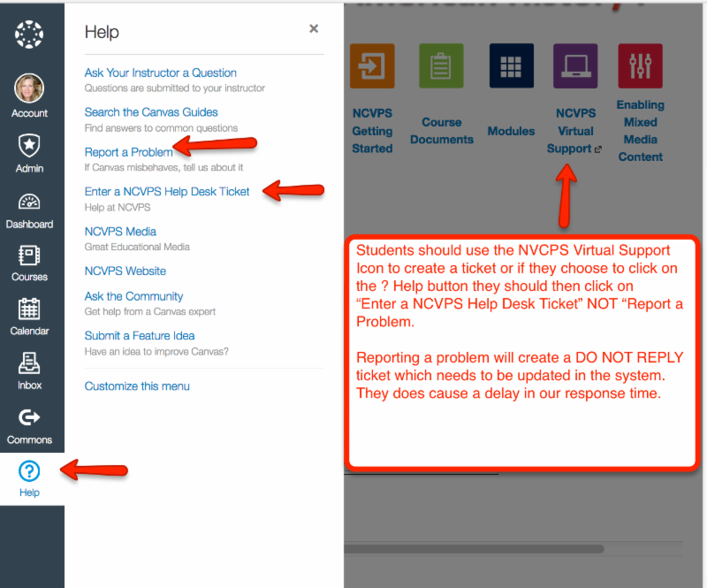This screenshot has width=707, height=588.
Task: Click the purple NCVPS Virtual Support laptop icon
Action: click(x=575, y=66)
